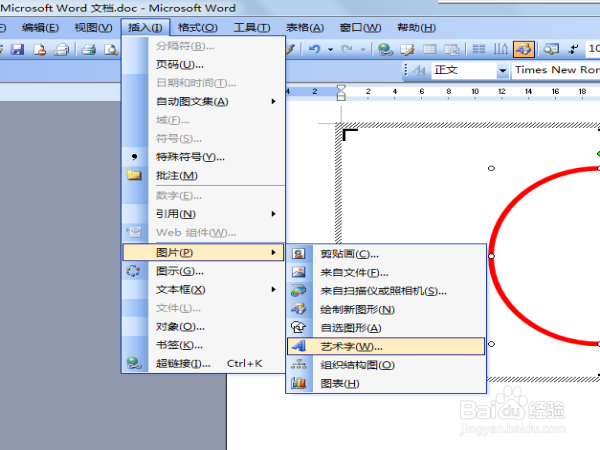Open the Undo history dropdown arrow
Image resolution: width=600 pixels, height=450 pixels.
[x=330, y=49]
